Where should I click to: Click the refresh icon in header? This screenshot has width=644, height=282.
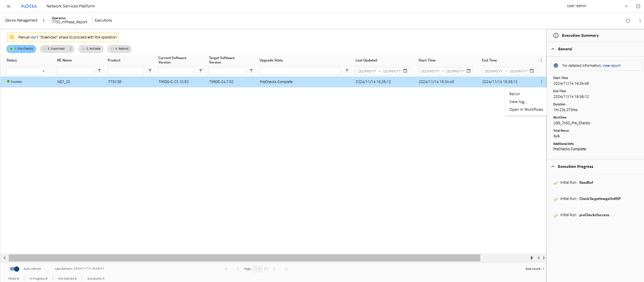(628, 21)
